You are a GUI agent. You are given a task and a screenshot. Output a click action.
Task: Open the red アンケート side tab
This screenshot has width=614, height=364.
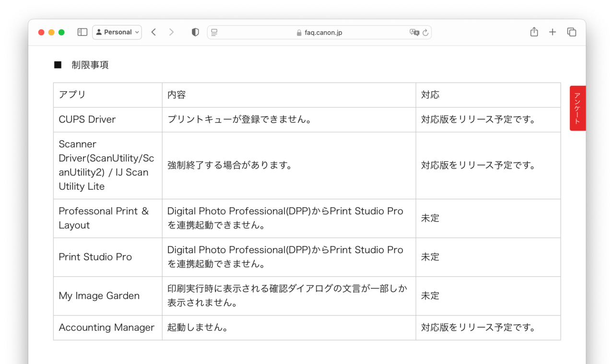pos(578,108)
